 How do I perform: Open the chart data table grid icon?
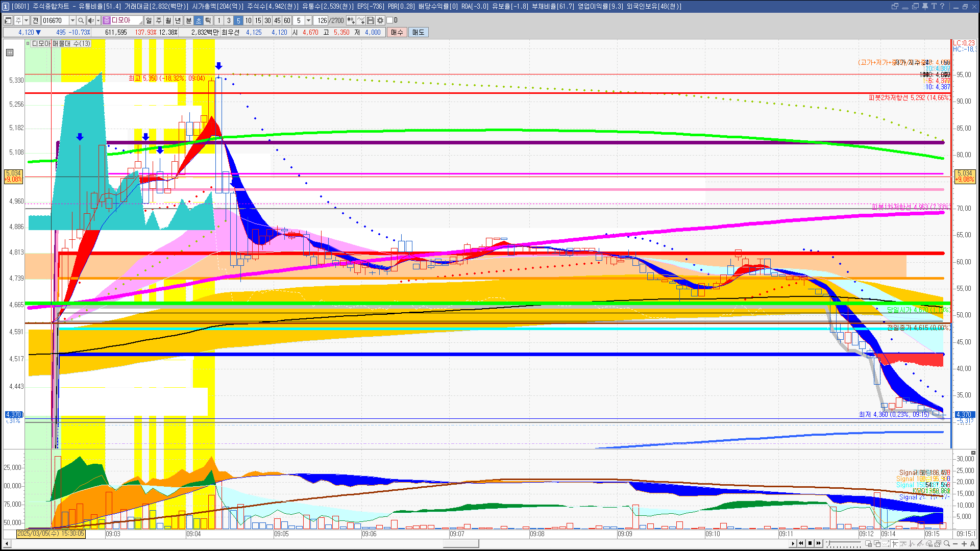pos(10,53)
